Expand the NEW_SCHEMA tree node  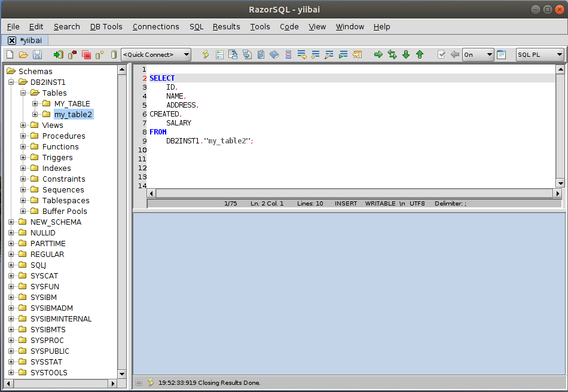11,222
